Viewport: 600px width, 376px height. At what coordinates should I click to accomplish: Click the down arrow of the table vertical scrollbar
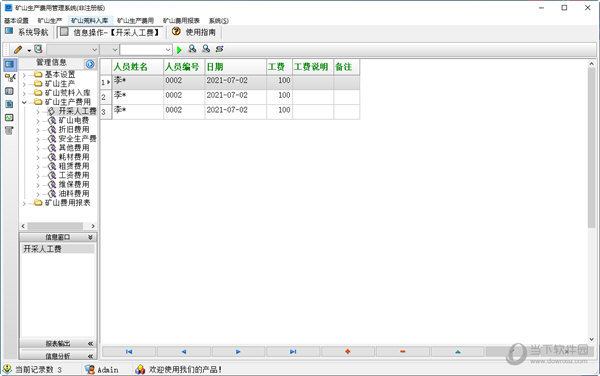pos(592,339)
